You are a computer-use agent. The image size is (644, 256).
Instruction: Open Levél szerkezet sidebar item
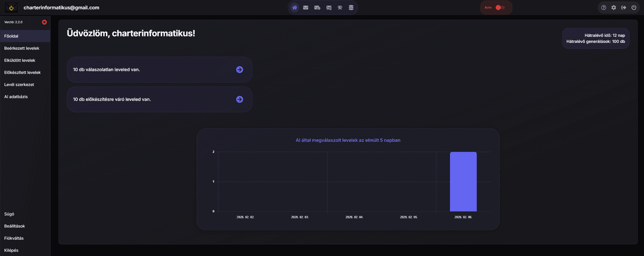coord(19,85)
